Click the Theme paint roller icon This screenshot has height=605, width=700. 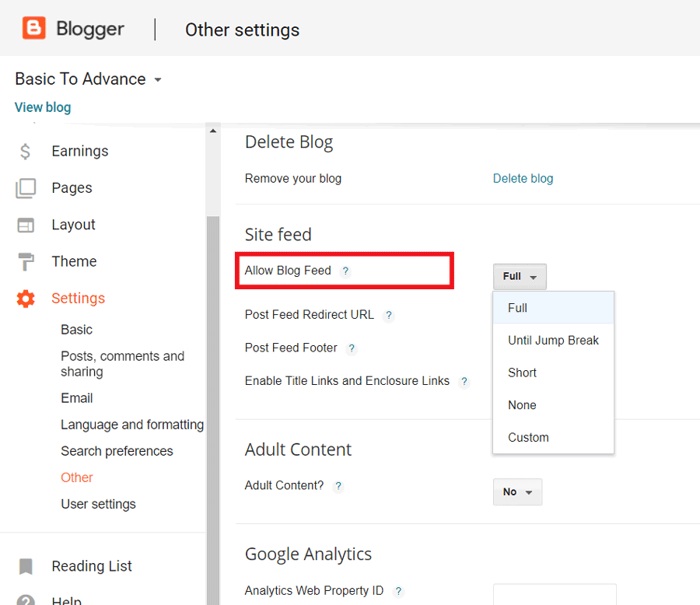click(26, 261)
